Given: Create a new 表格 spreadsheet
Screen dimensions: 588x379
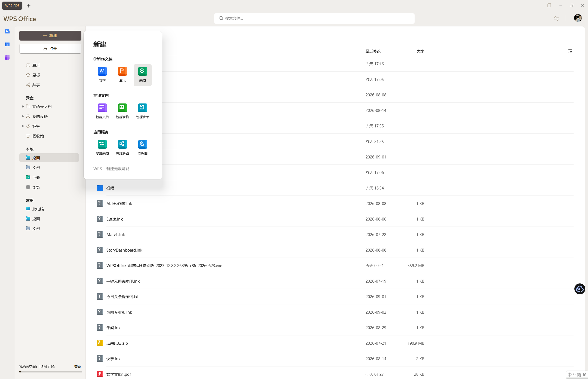Looking at the screenshot, I should (x=142, y=75).
